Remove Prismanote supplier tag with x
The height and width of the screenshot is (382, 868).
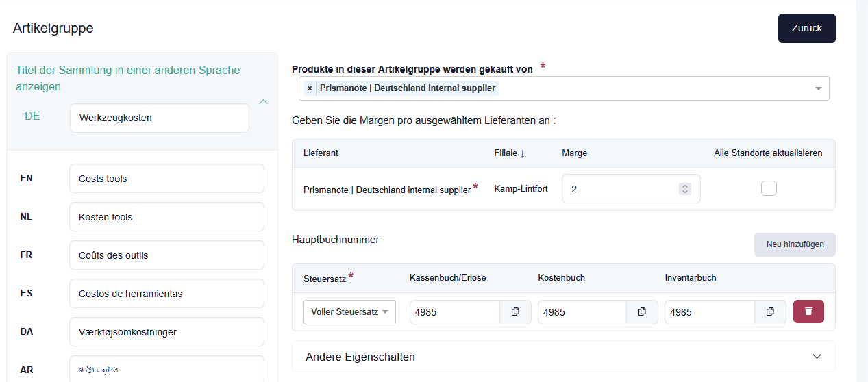tap(310, 88)
